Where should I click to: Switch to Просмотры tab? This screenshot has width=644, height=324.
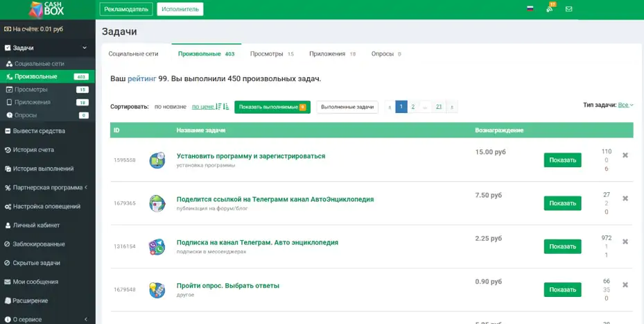tap(272, 54)
